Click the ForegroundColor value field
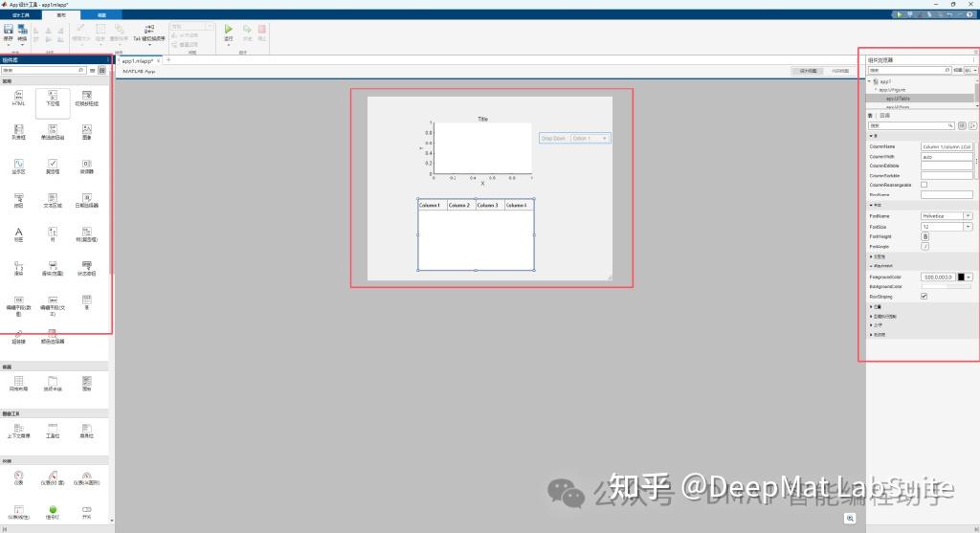 tap(938, 277)
